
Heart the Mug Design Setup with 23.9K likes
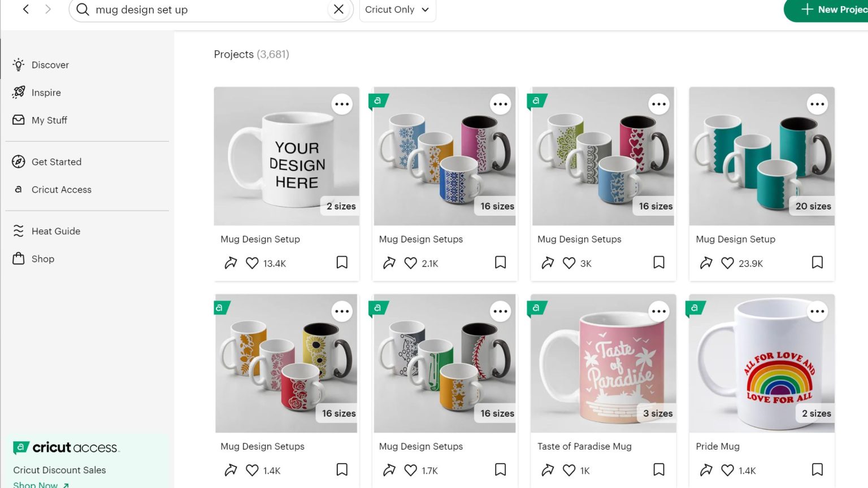(727, 263)
